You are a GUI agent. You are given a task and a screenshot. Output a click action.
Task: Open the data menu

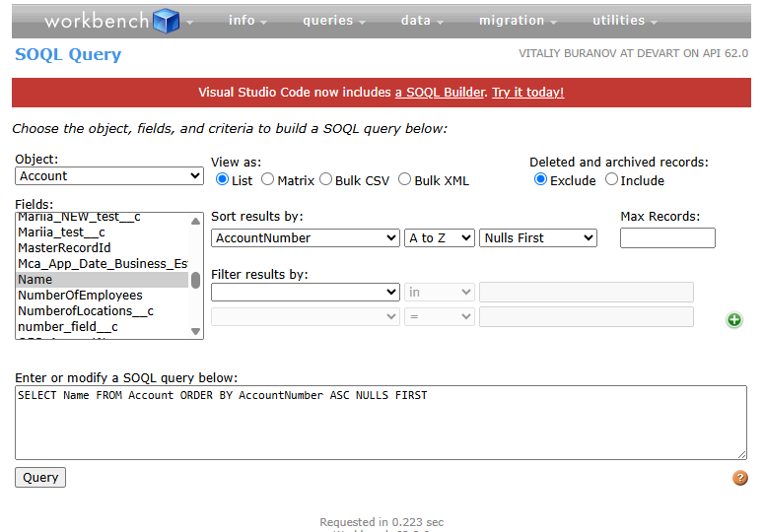click(422, 21)
